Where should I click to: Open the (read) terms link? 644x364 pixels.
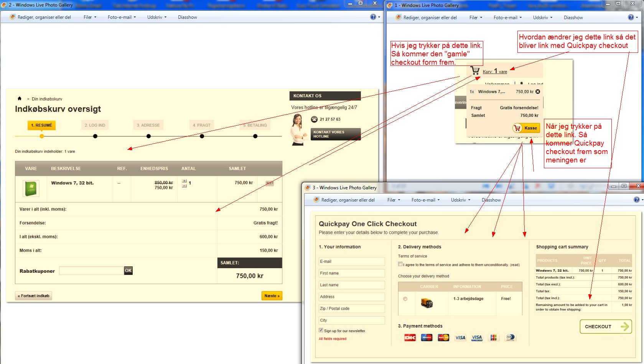point(515,265)
